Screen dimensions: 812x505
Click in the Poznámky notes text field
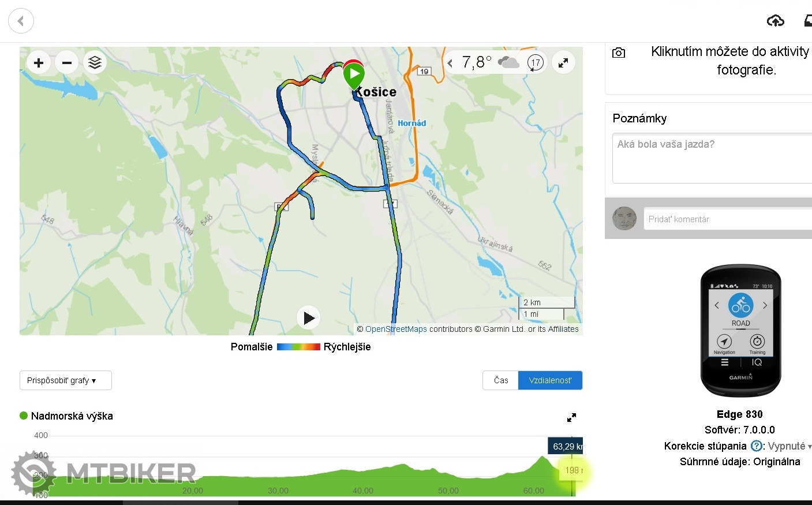coord(712,158)
